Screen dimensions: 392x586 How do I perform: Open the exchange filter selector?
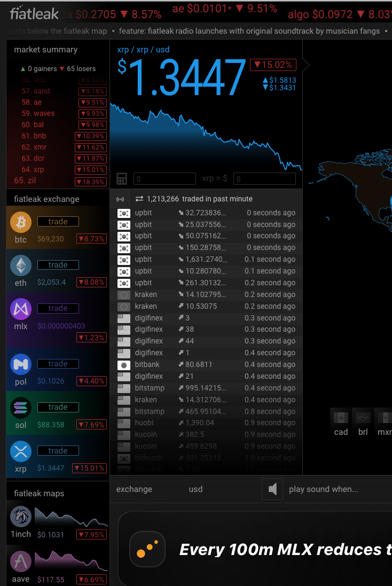click(x=134, y=489)
